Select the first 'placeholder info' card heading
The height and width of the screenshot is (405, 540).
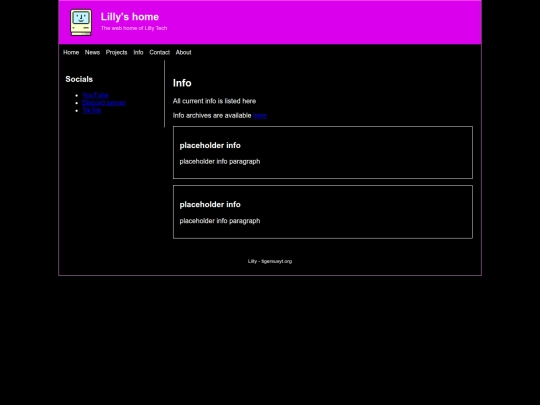click(x=210, y=145)
